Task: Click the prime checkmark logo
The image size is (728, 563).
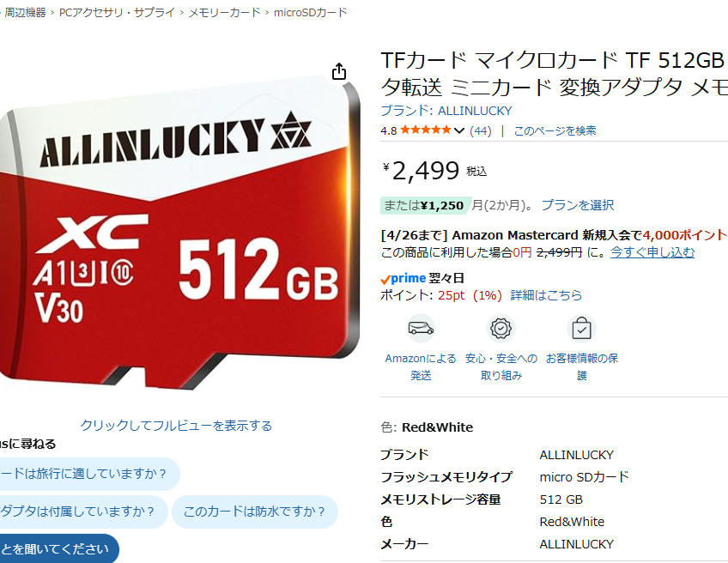Action: point(403,278)
